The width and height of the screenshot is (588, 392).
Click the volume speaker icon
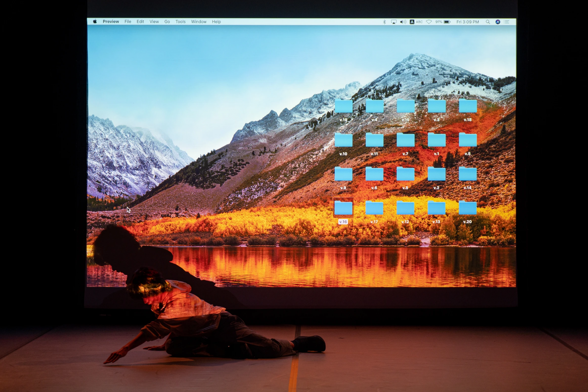click(x=403, y=22)
